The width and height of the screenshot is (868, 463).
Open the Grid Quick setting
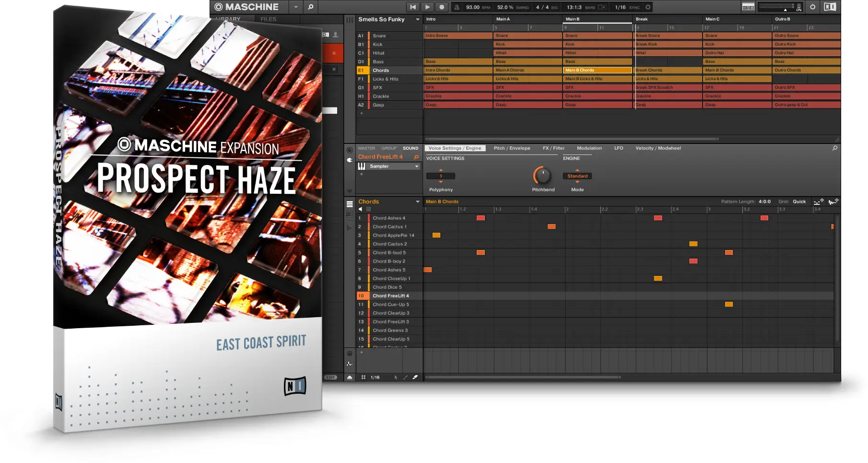point(799,202)
